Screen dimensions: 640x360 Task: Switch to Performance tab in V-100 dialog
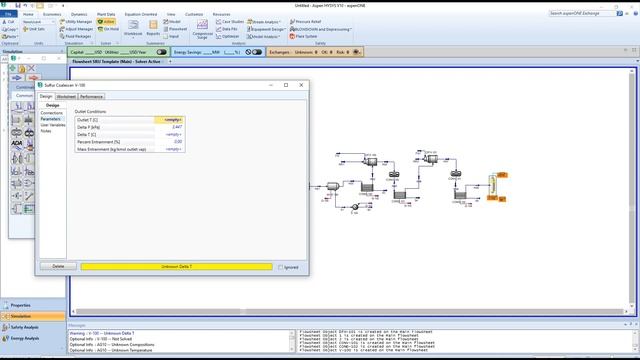click(91, 97)
